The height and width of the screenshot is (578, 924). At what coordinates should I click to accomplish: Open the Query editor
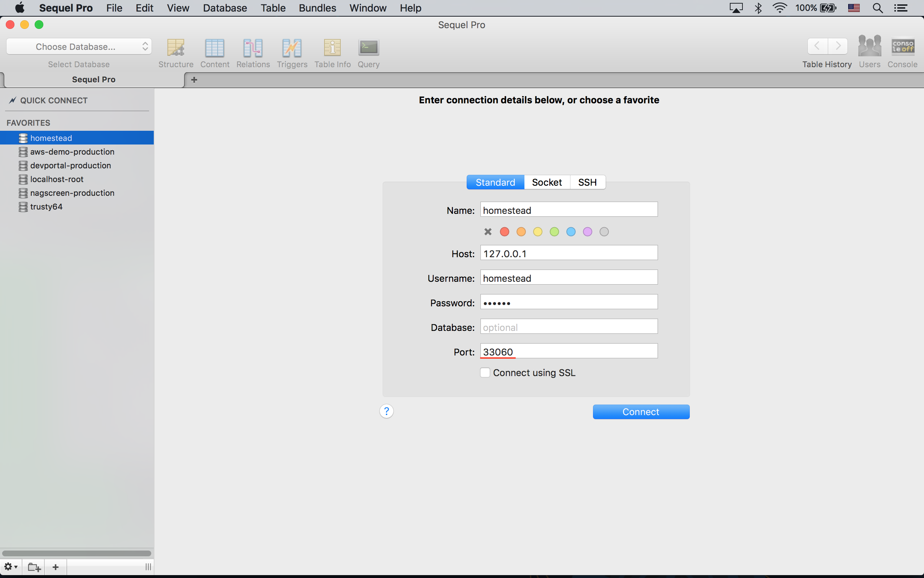click(x=369, y=53)
